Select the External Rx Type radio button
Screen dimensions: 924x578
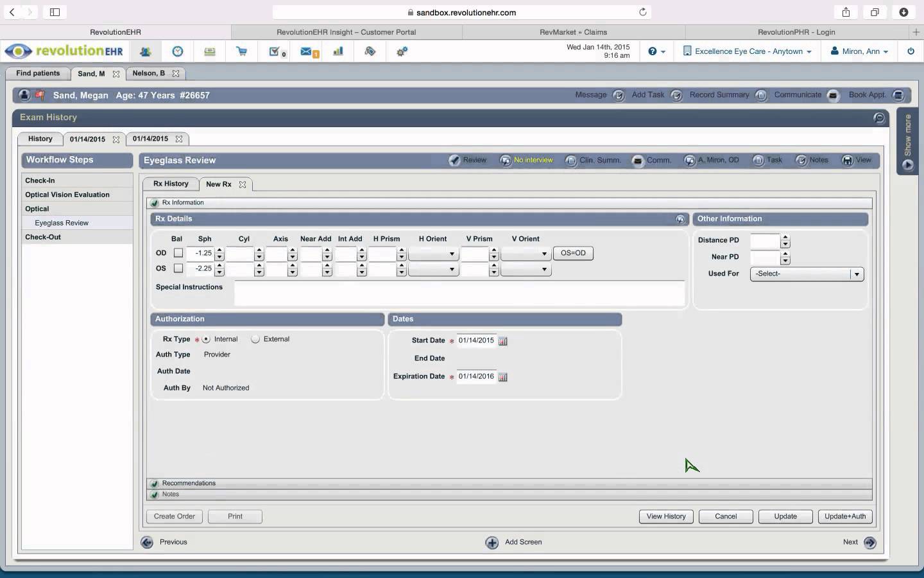[255, 339]
